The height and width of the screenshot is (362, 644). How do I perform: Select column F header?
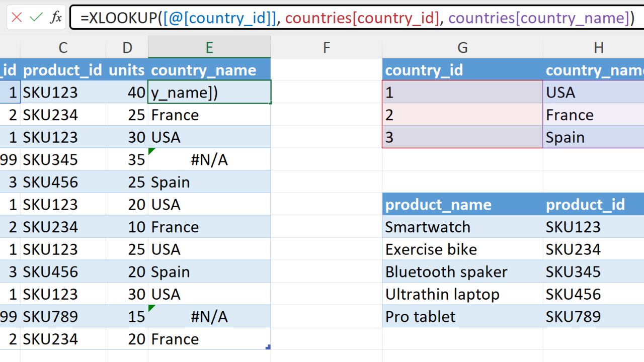tap(326, 48)
